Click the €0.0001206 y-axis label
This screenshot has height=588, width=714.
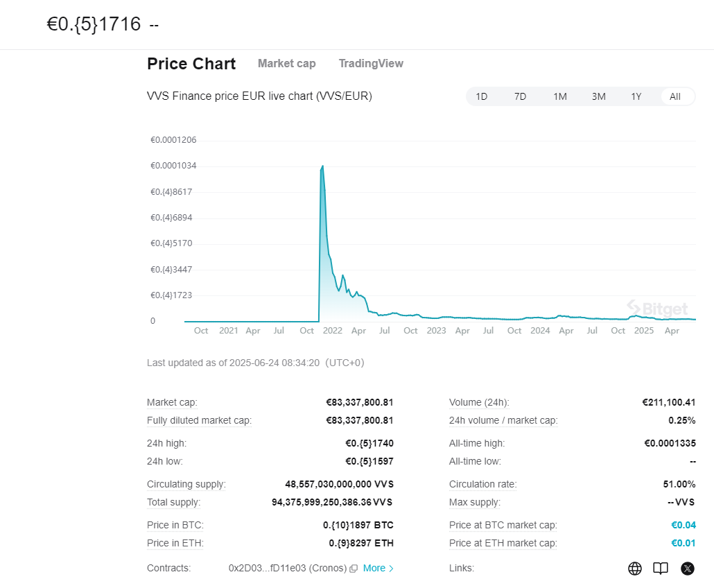pyautogui.click(x=173, y=140)
